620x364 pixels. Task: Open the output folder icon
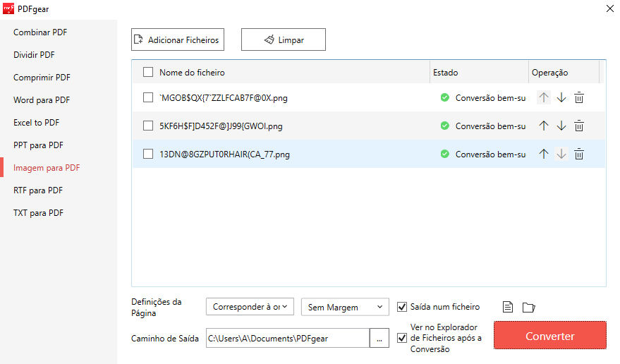click(x=529, y=307)
